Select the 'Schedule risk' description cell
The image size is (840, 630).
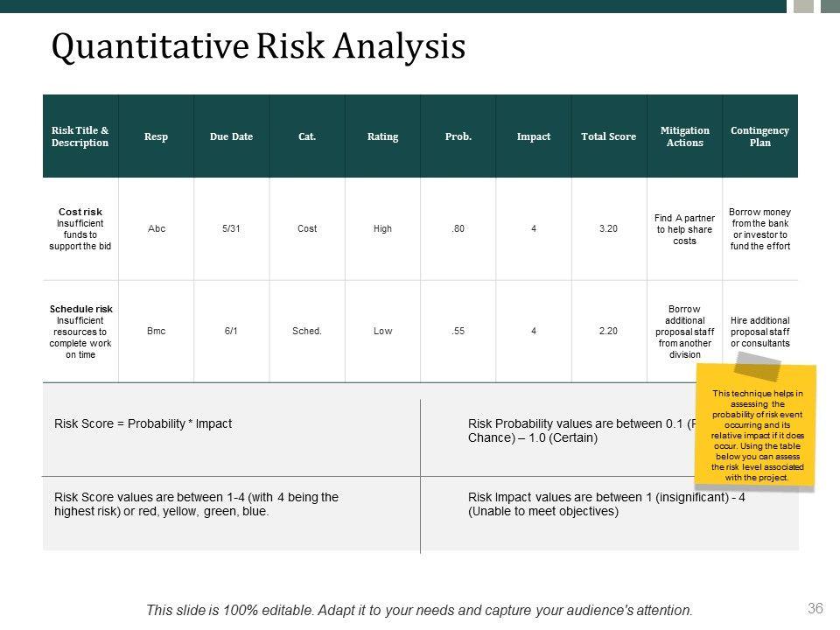(80, 332)
